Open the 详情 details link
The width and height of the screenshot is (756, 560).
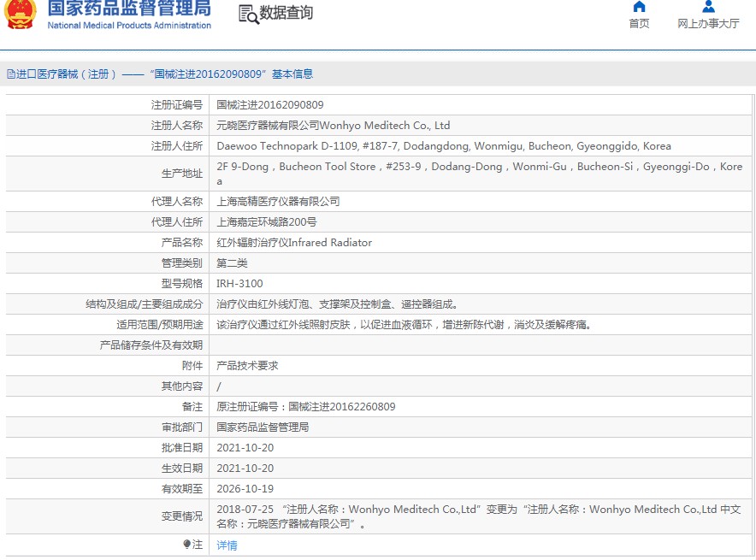point(227,545)
